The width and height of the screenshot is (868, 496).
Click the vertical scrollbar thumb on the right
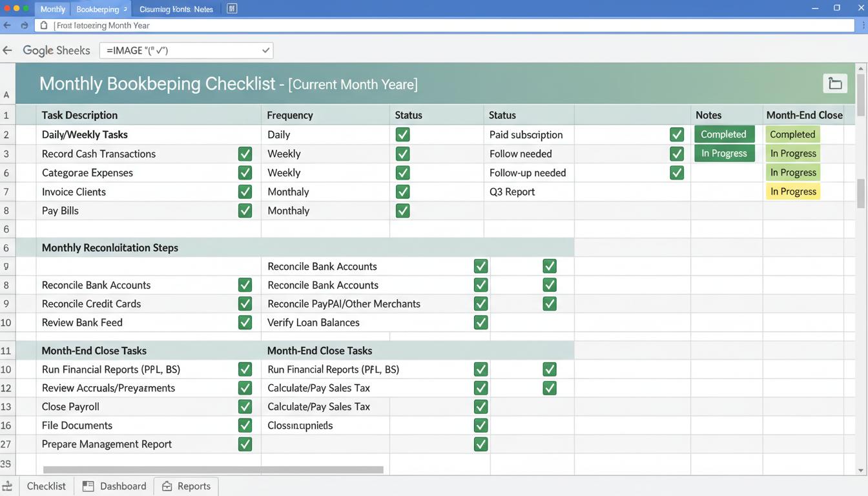click(860, 193)
